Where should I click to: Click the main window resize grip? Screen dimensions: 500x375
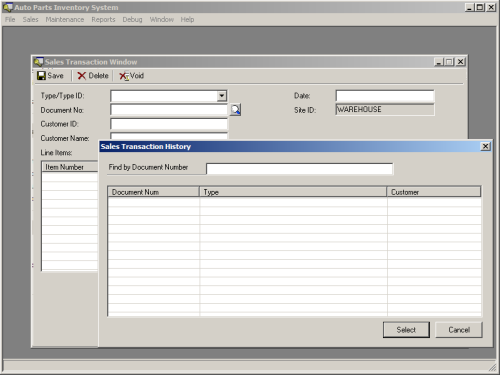point(492,367)
